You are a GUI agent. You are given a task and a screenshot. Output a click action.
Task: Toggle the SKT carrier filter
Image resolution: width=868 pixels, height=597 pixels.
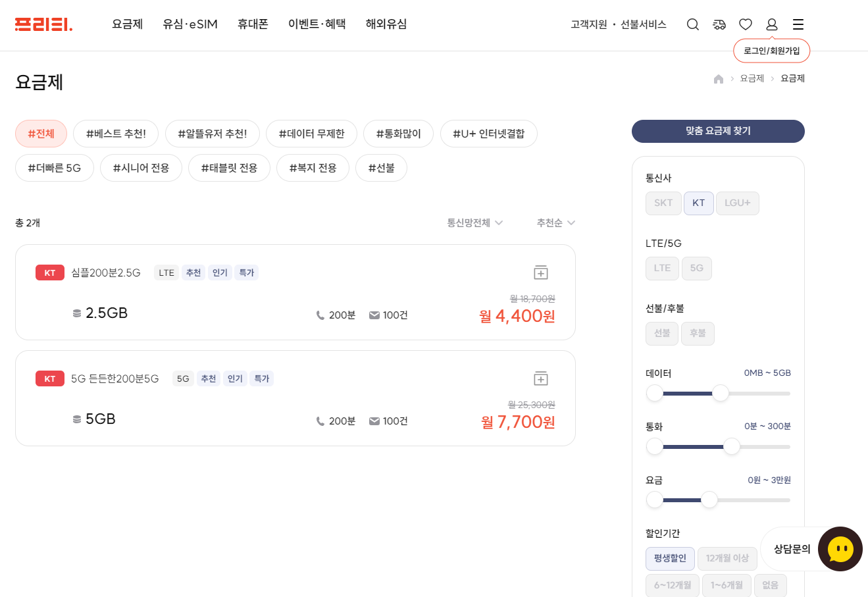pyautogui.click(x=663, y=203)
